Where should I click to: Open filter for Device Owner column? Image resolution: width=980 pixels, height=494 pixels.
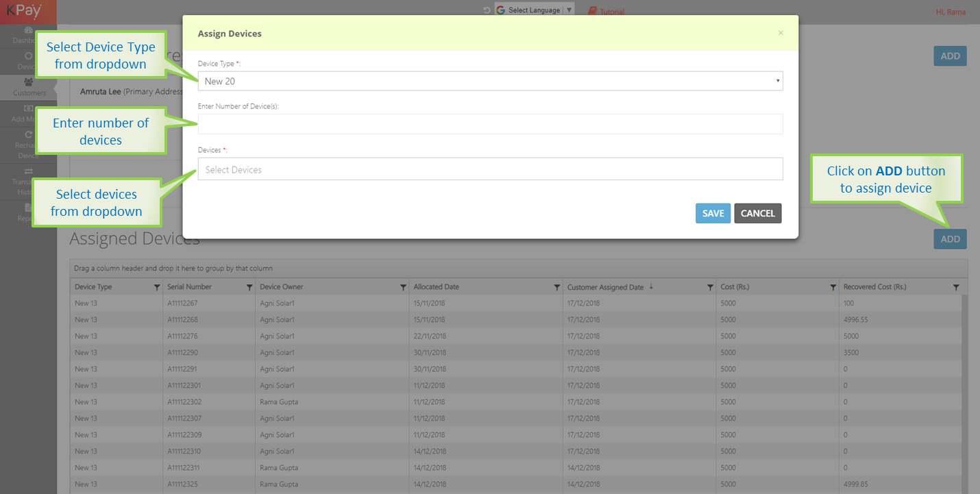tap(403, 288)
